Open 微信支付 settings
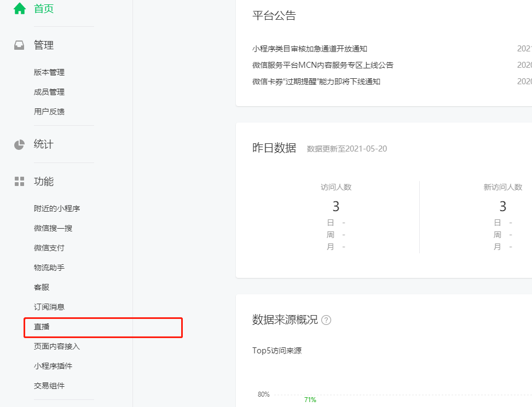 tap(49, 248)
